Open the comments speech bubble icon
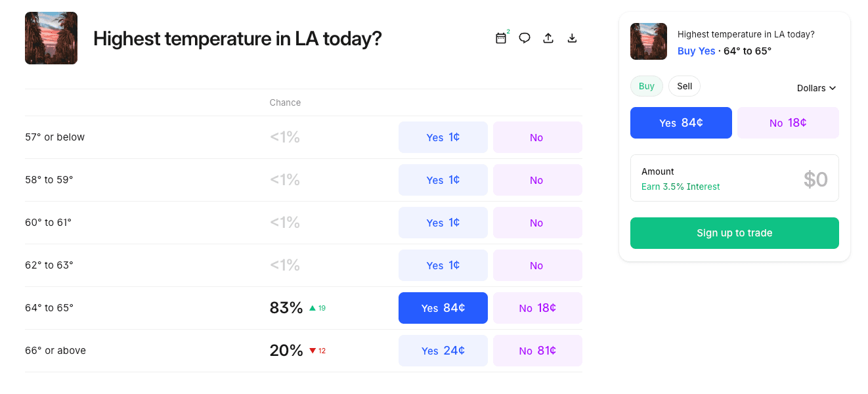 click(525, 38)
